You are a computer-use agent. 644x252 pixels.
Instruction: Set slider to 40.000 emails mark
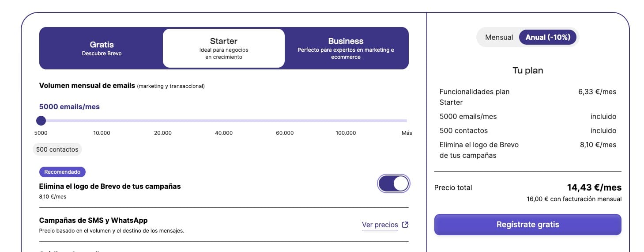[224, 121]
